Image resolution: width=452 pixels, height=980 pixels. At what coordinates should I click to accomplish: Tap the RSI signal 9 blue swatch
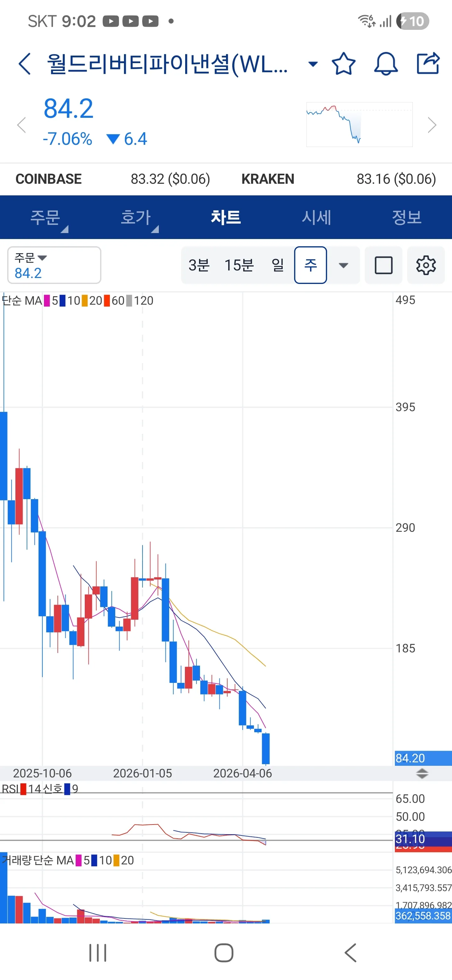[67, 789]
